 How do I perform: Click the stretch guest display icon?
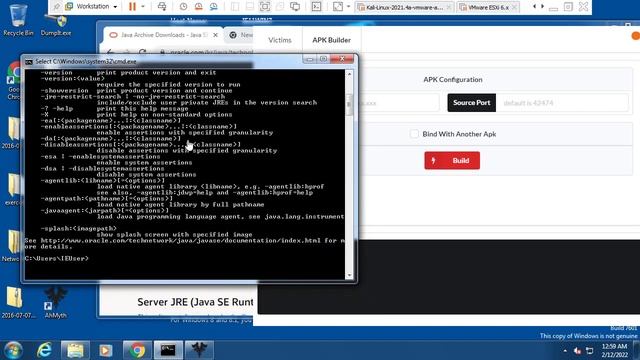coord(338,7)
